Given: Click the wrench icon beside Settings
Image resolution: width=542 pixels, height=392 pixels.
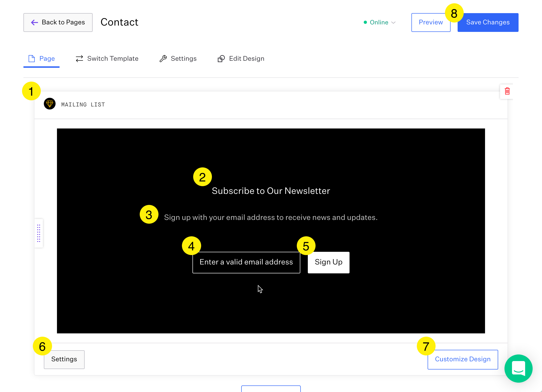Looking at the screenshot, I should click(x=163, y=59).
